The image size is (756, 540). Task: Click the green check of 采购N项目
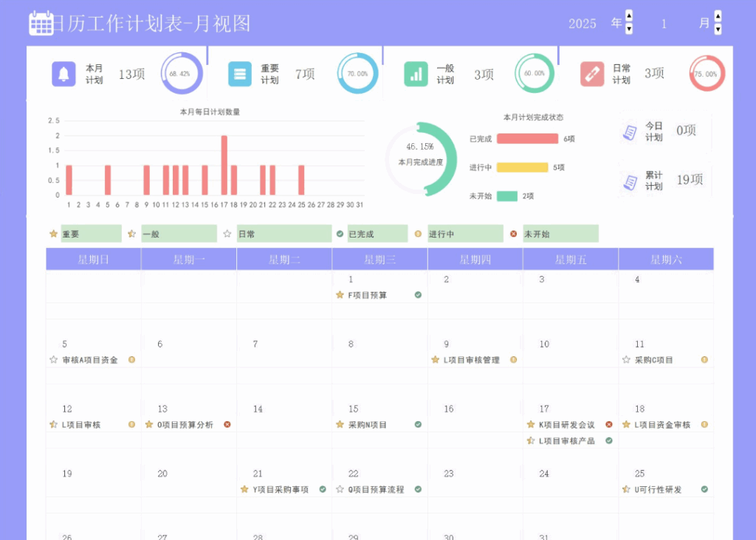tap(418, 424)
